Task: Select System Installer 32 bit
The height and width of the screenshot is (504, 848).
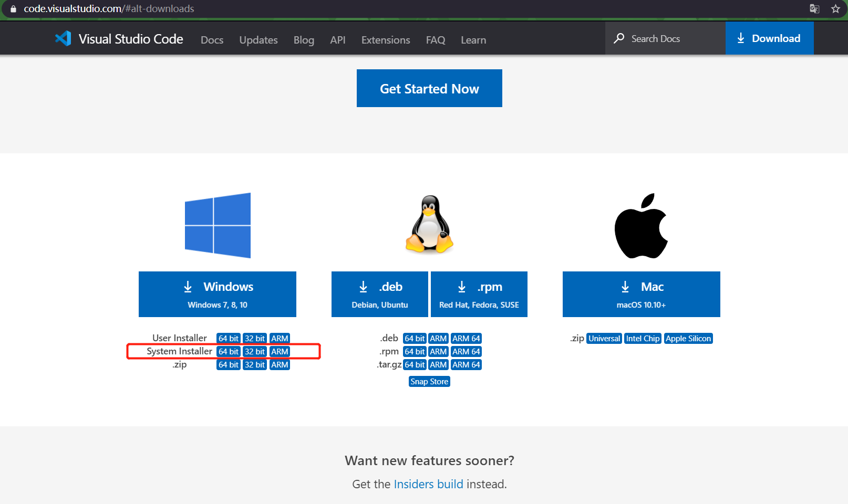Action: [255, 352]
